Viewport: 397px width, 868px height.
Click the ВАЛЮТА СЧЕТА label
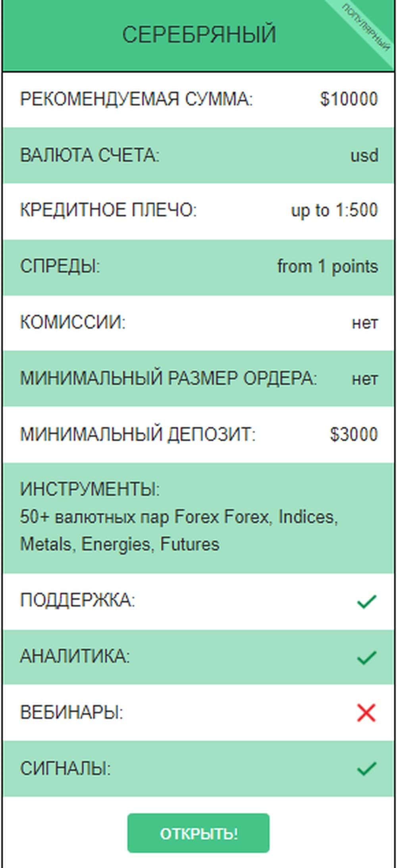point(90,155)
